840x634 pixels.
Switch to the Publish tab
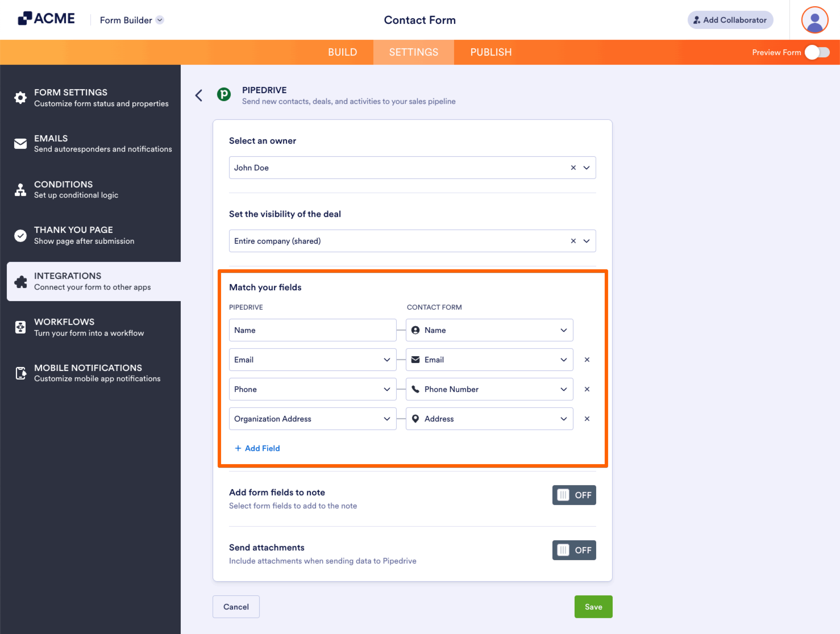tap(491, 52)
